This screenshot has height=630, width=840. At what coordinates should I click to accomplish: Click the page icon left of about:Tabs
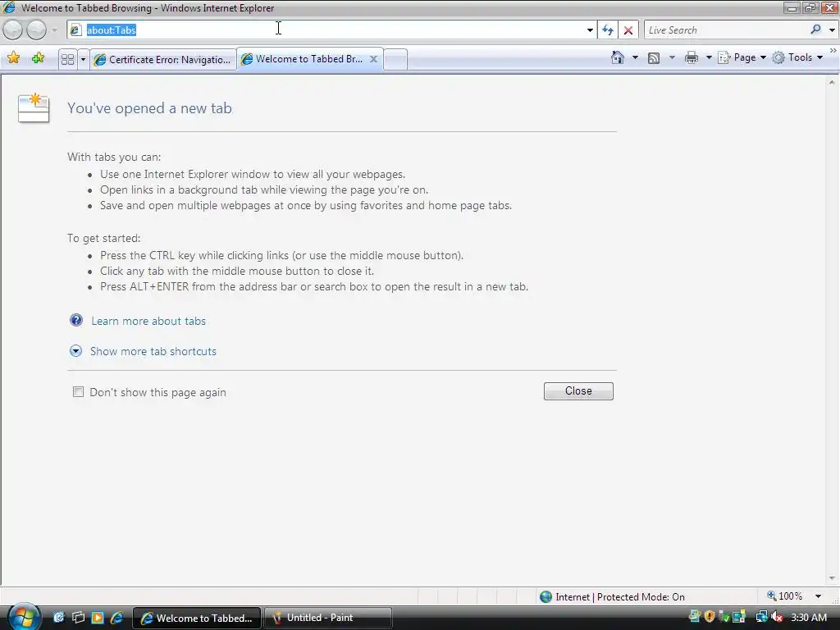(x=76, y=30)
